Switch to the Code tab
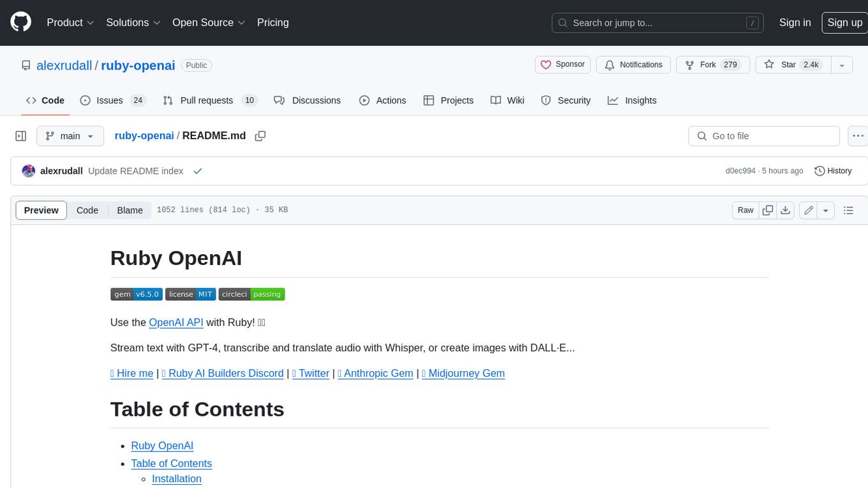Screen dimensions: 868x488 [x=45, y=100]
